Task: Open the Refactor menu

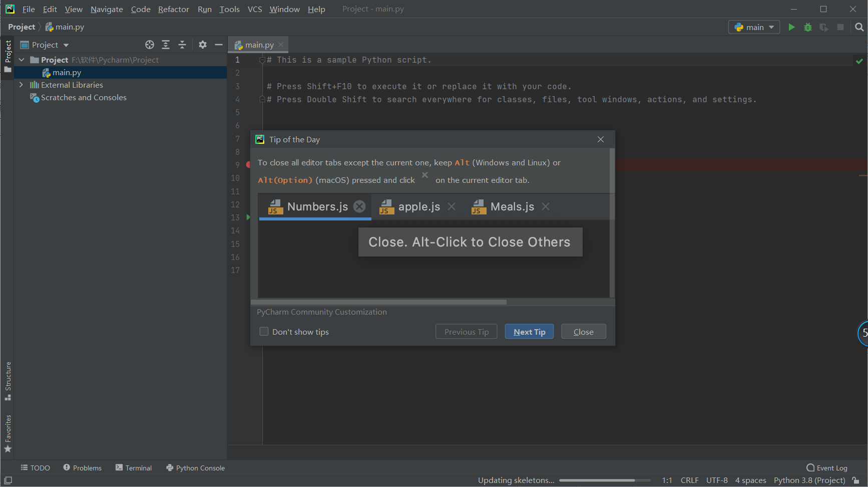Action: pyautogui.click(x=173, y=9)
